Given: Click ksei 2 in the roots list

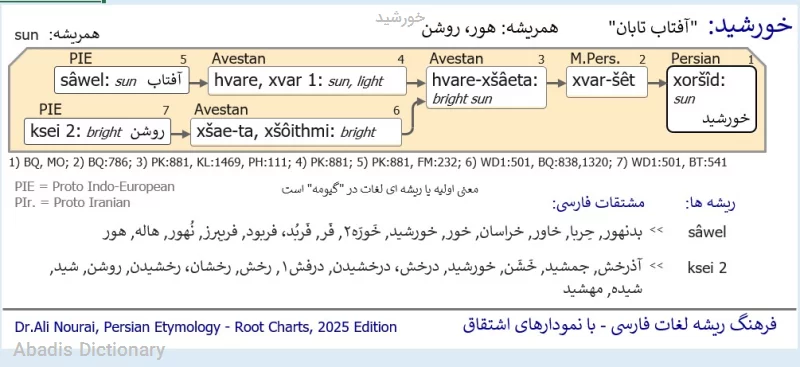Looking at the screenshot, I should pos(707,268).
